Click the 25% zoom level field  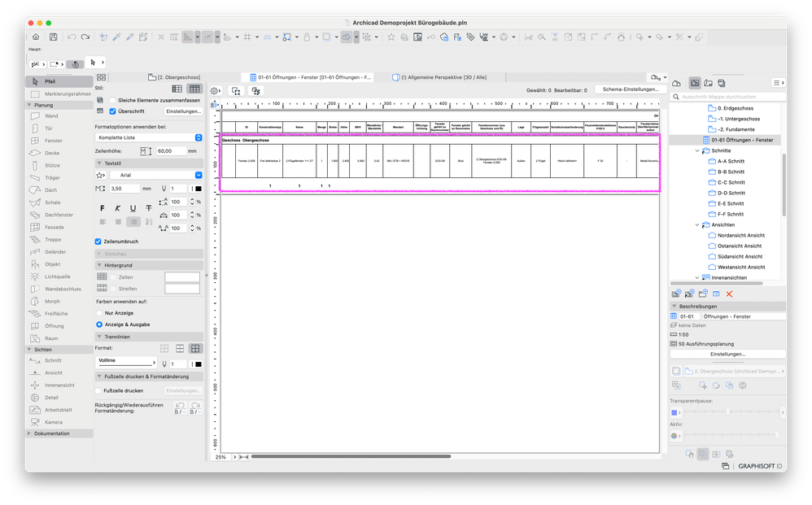[220, 457]
